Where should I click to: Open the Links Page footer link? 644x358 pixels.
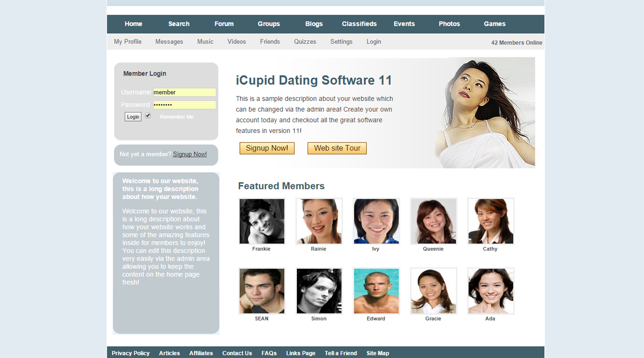[x=301, y=353]
